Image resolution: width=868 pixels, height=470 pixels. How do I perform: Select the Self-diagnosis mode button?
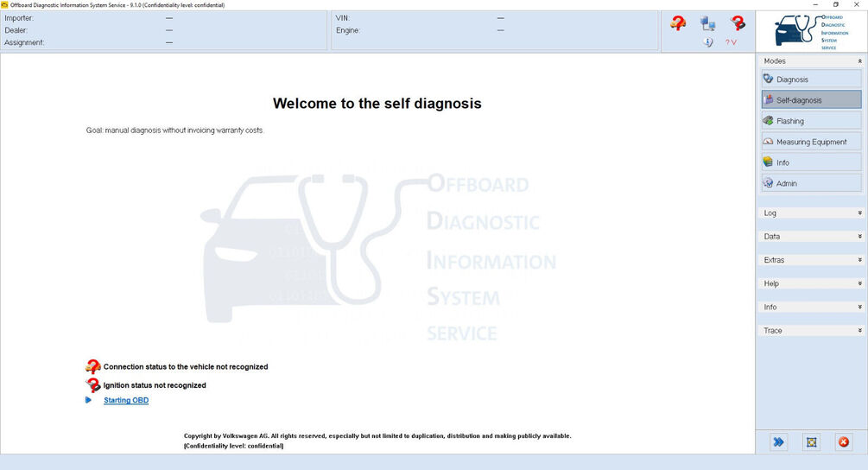[811, 99]
